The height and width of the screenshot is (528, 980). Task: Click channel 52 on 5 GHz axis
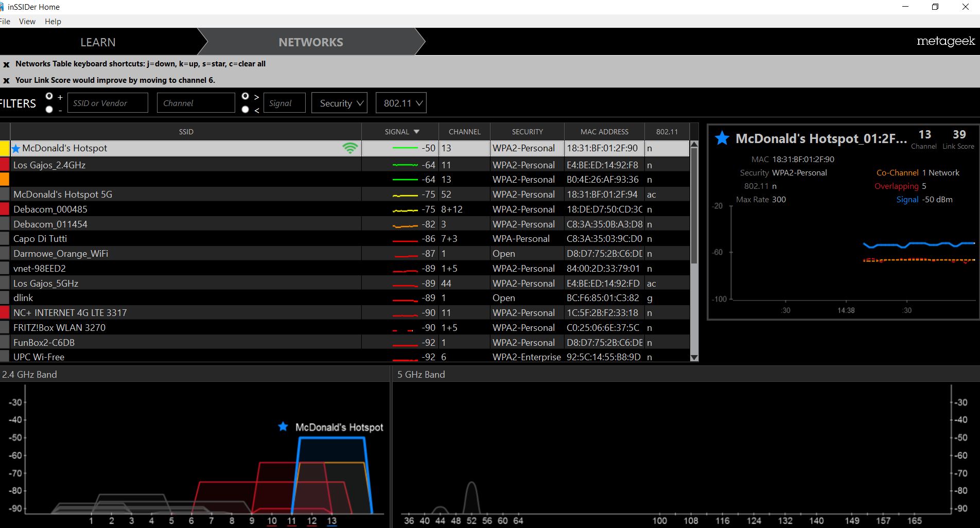[x=471, y=520]
